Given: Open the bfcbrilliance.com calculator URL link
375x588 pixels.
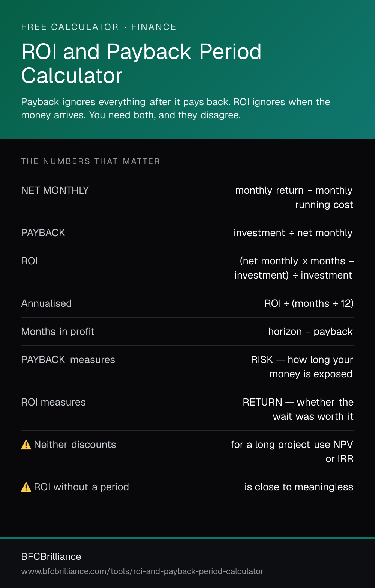Looking at the screenshot, I should point(142,571).
